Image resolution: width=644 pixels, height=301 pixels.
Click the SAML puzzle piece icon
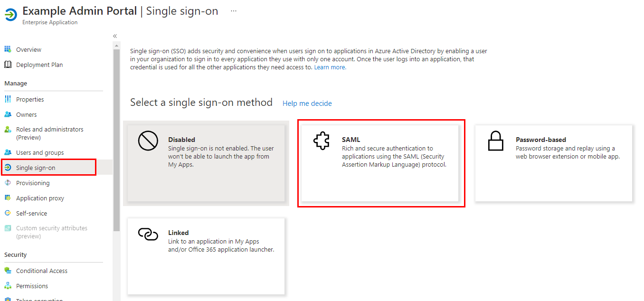click(x=322, y=141)
